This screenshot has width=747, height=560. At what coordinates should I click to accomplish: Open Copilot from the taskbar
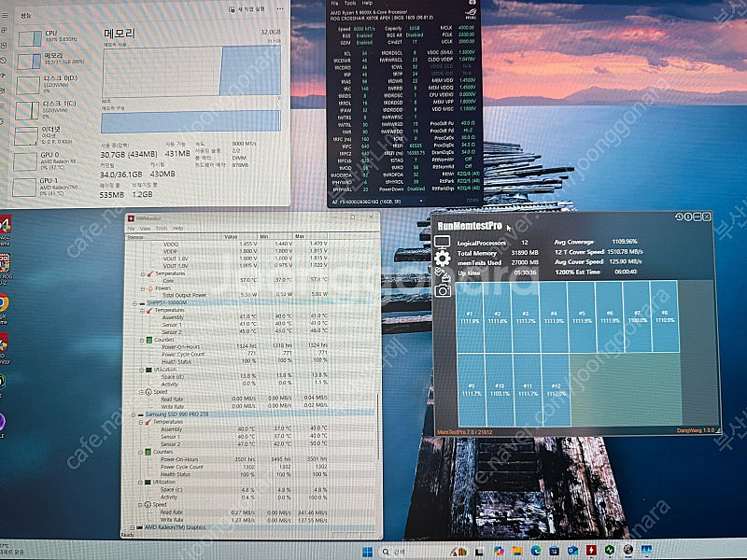click(499, 551)
